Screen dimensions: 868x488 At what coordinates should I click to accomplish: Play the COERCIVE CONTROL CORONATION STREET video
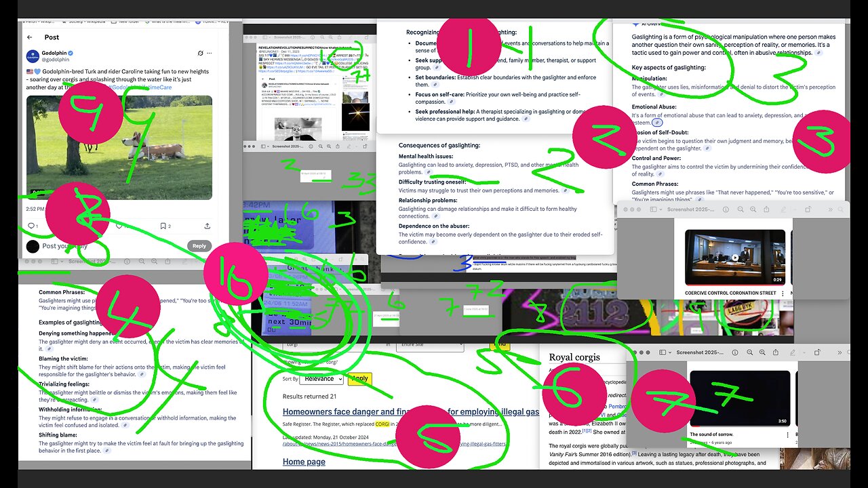735,258
